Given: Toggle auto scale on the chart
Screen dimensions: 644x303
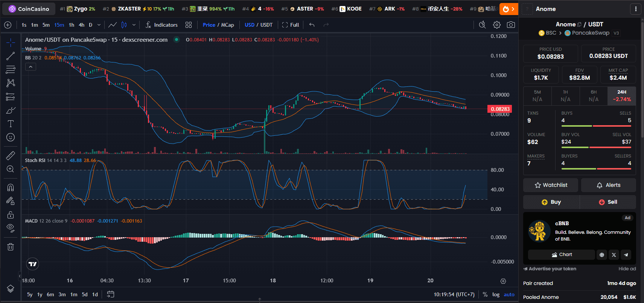Looking at the screenshot, I should (x=509, y=294).
